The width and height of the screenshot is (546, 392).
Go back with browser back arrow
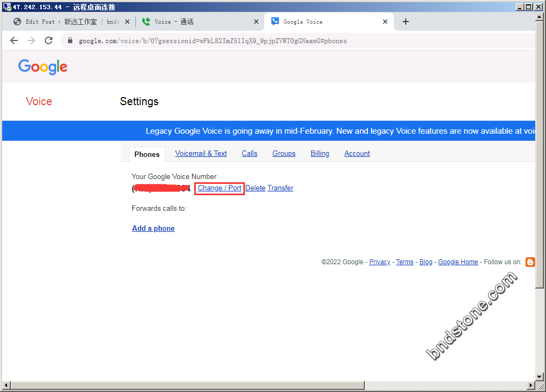point(14,41)
